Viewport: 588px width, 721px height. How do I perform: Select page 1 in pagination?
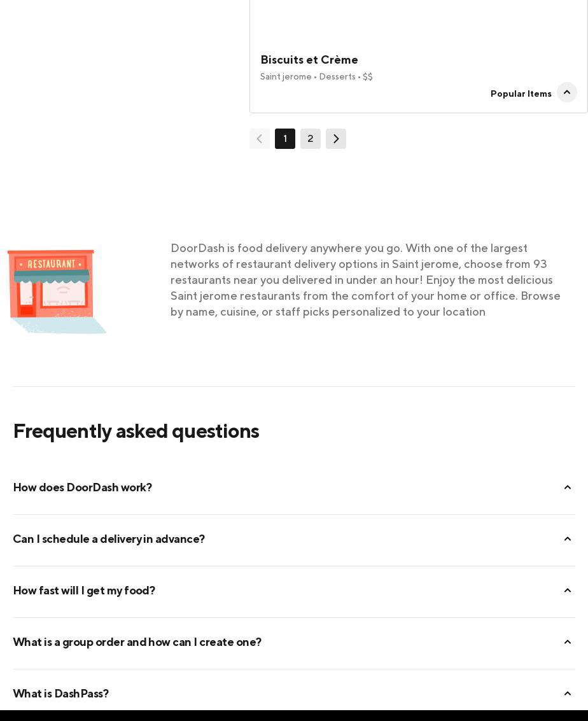[285, 139]
